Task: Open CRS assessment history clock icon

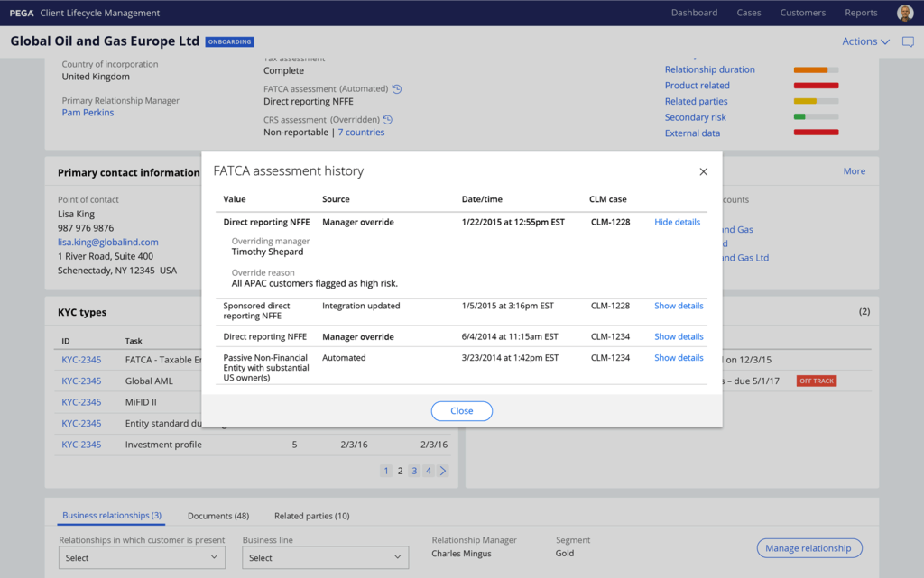Action: (x=388, y=120)
